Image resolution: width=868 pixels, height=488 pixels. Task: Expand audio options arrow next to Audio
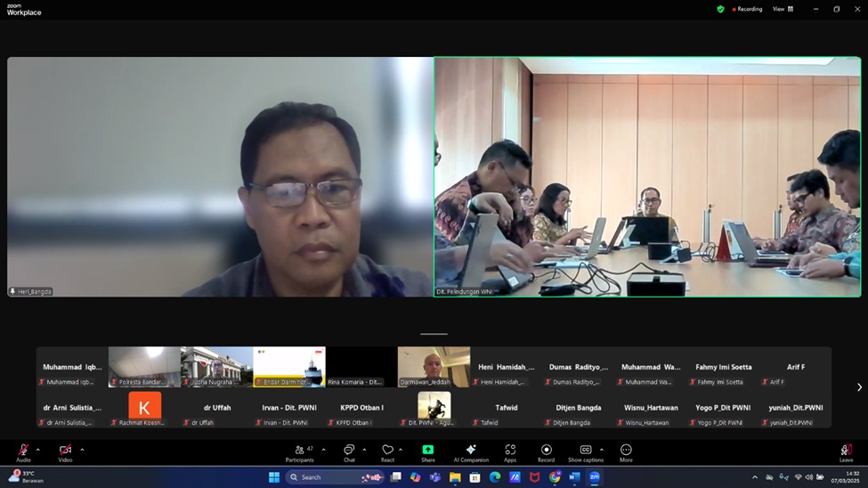(x=37, y=449)
